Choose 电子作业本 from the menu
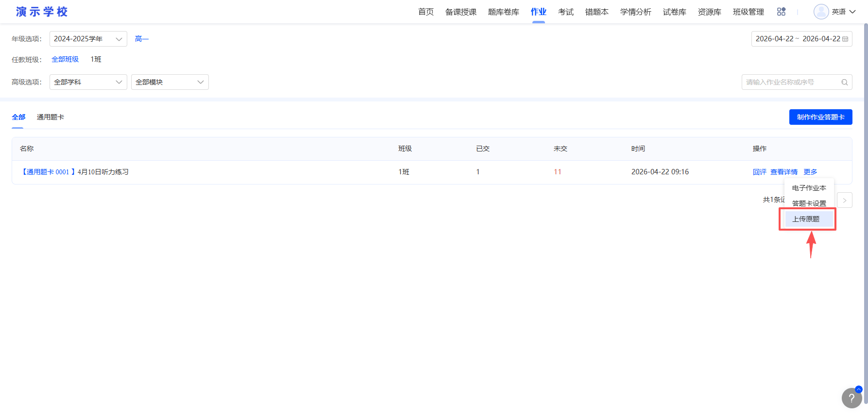The image size is (868, 419). tap(809, 188)
